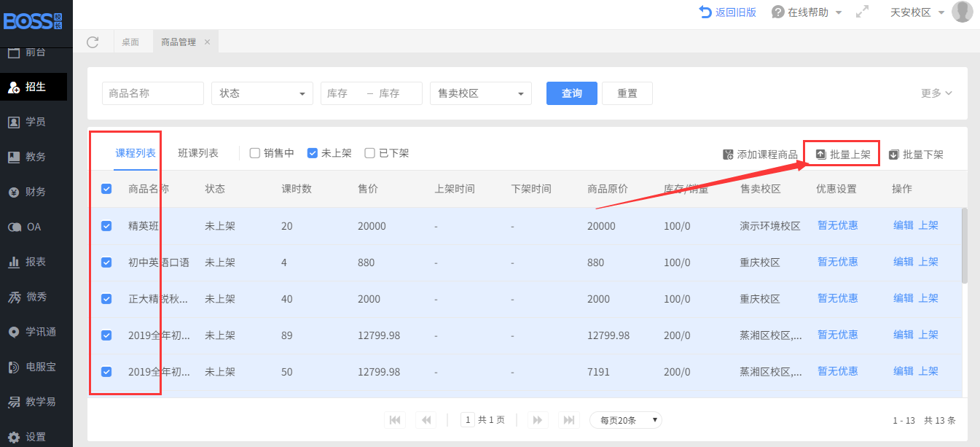The height and width of the screenshot is (447, 980).
Task: Click the table vertical scrollbar
Action: [965, 245]
